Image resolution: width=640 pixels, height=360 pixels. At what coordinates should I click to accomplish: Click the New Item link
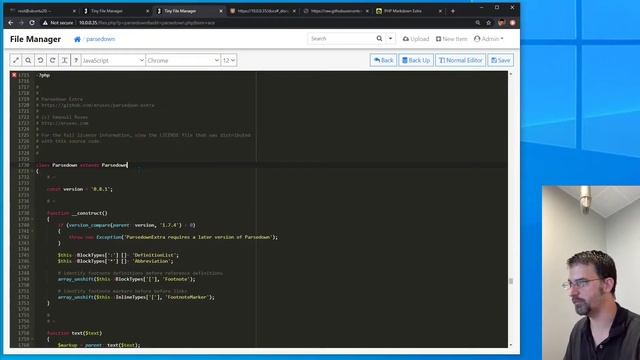pos(451,39)
